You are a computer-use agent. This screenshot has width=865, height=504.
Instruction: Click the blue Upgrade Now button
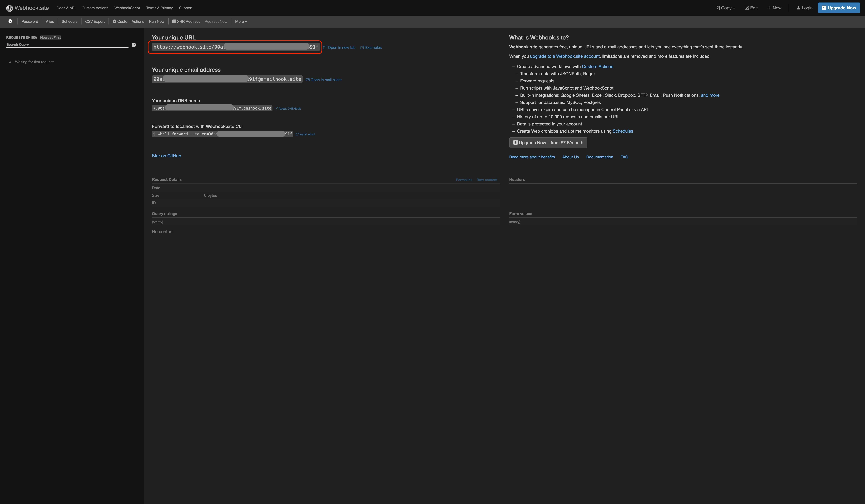coord(839,8)
